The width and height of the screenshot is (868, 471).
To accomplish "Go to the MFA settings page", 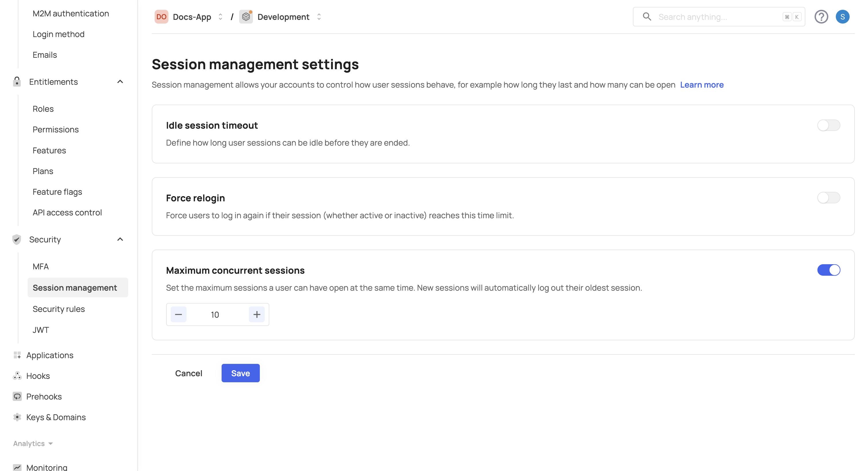I will [41, 266].
